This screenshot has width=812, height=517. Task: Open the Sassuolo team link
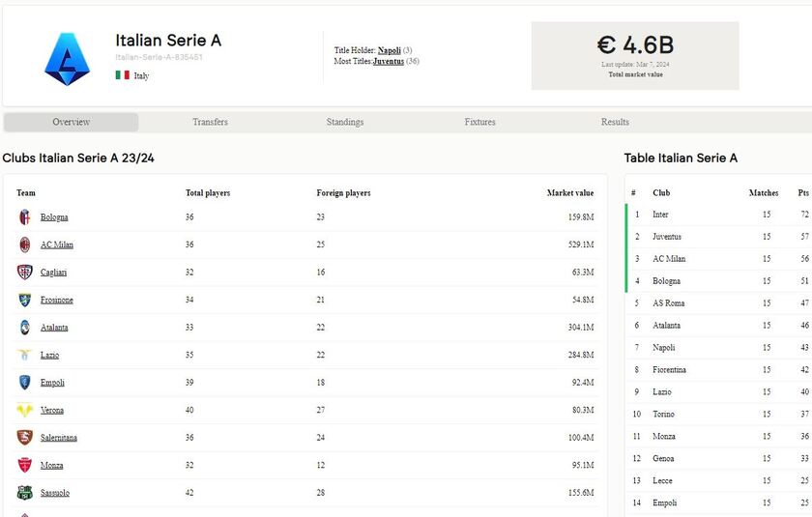[55, 493]
